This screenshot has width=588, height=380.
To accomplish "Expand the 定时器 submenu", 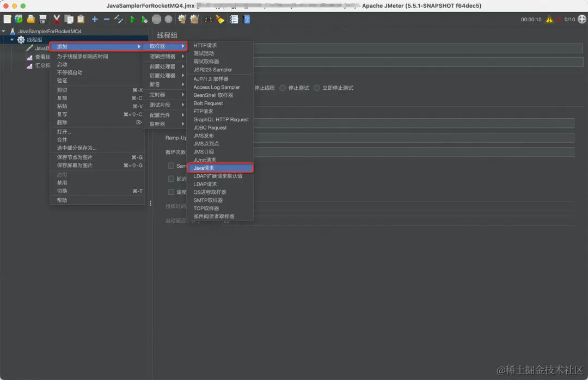I will 166,95.
